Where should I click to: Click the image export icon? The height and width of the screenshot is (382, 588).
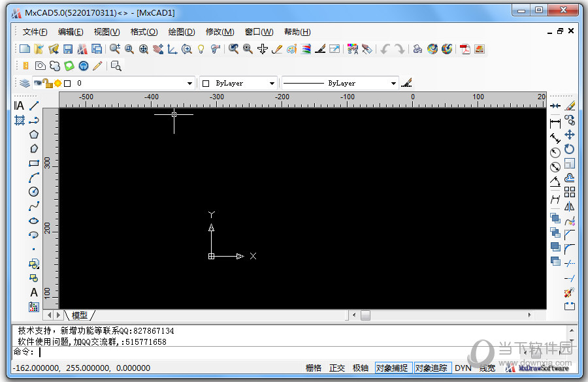pos(480,49)
